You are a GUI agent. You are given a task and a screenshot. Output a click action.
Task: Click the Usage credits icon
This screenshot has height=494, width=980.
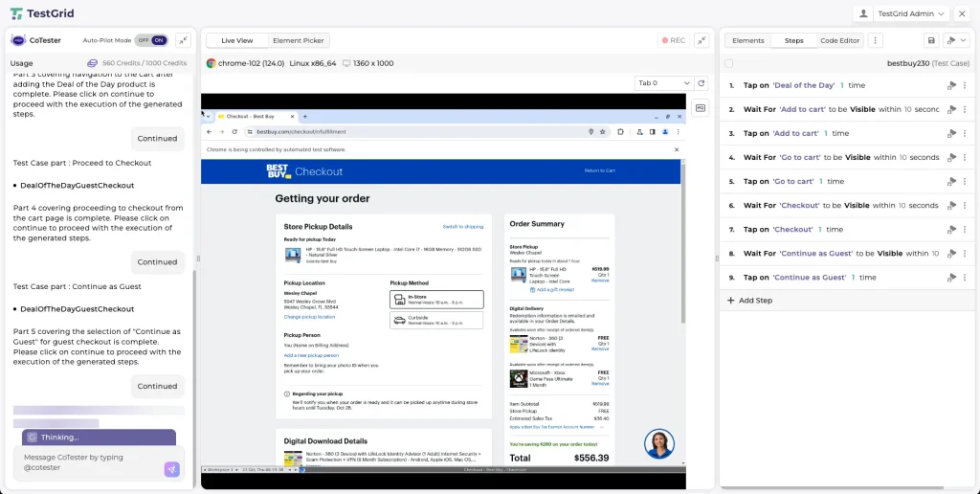tap(93, 63)
